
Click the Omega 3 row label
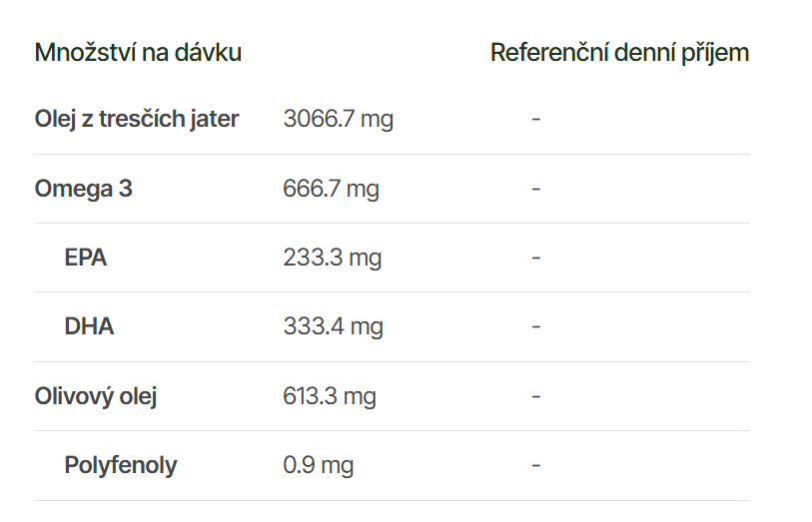pos(83,189)
